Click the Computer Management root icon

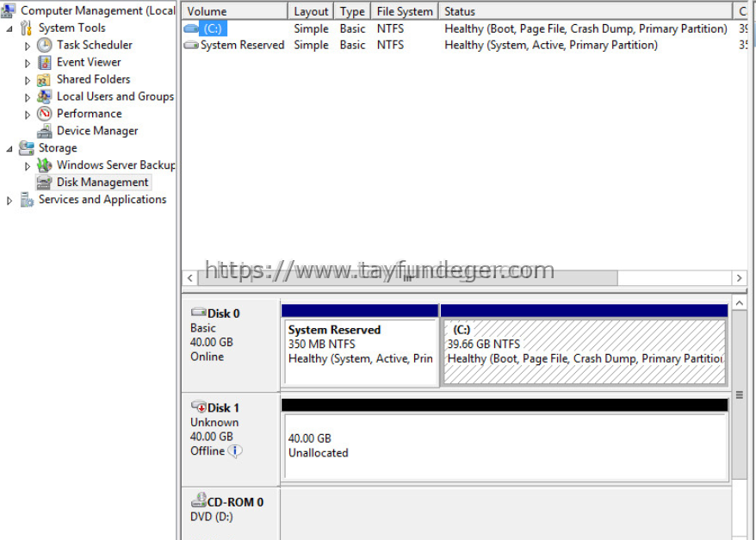coord(8,10)
